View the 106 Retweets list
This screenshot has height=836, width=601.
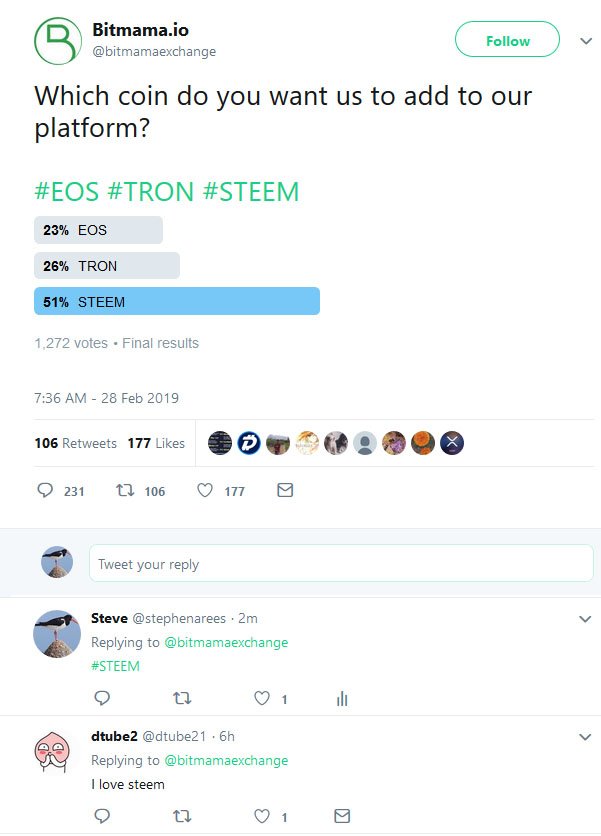[75, 443]
